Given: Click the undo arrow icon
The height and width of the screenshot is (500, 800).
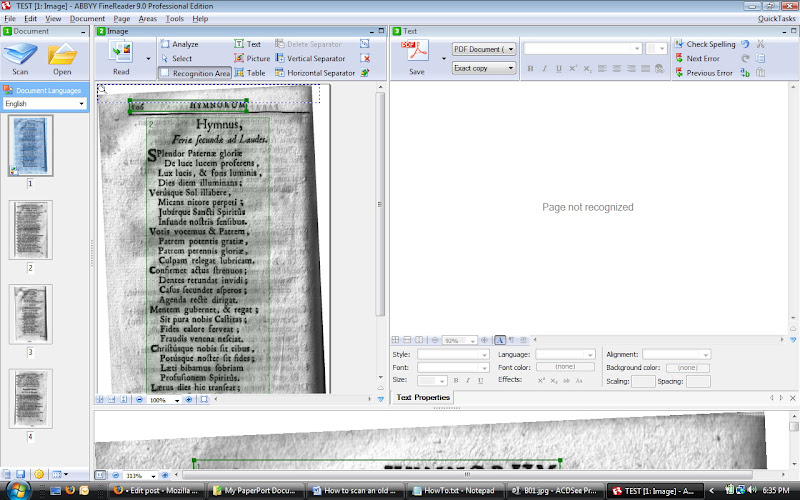Looking at the screenshot, I should point(745,44).
